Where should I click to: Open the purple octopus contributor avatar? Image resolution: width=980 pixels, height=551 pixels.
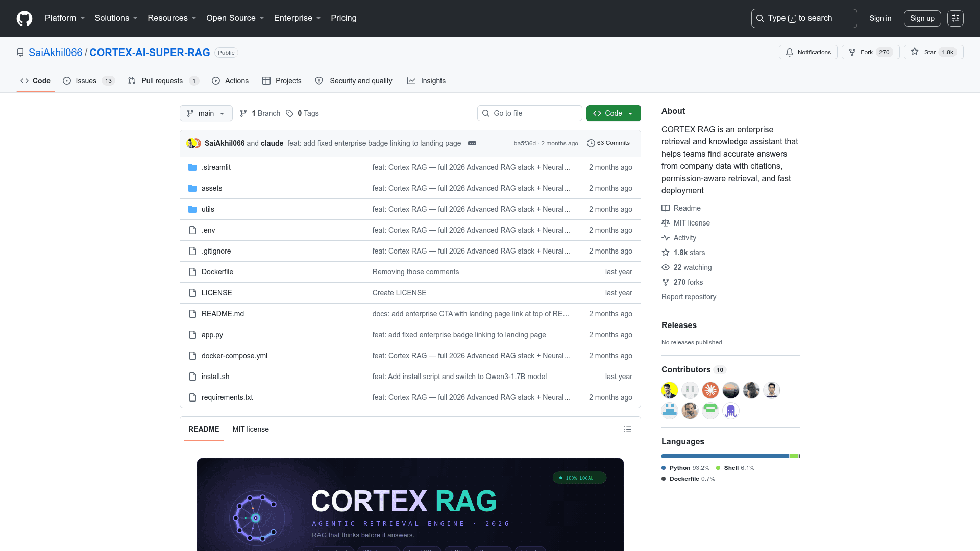coord(731,411)
